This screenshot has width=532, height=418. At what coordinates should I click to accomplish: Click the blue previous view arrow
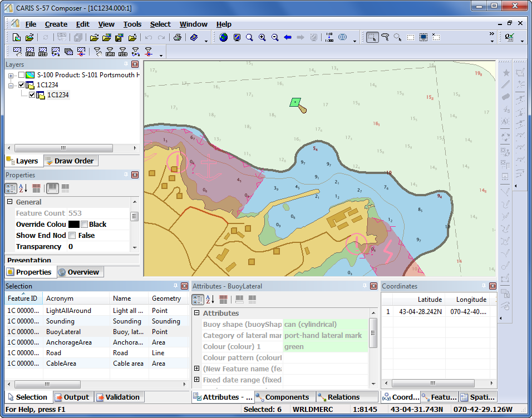click(288, 37)
